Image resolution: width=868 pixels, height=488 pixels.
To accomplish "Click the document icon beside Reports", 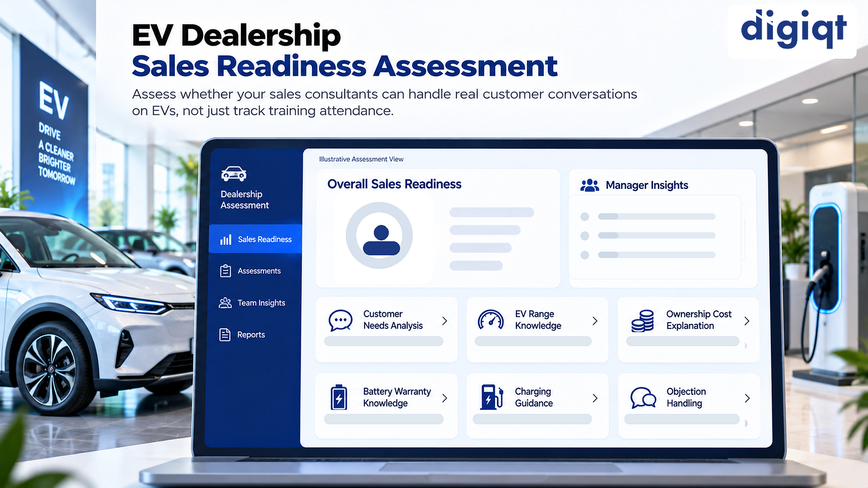I will point(225,335).
